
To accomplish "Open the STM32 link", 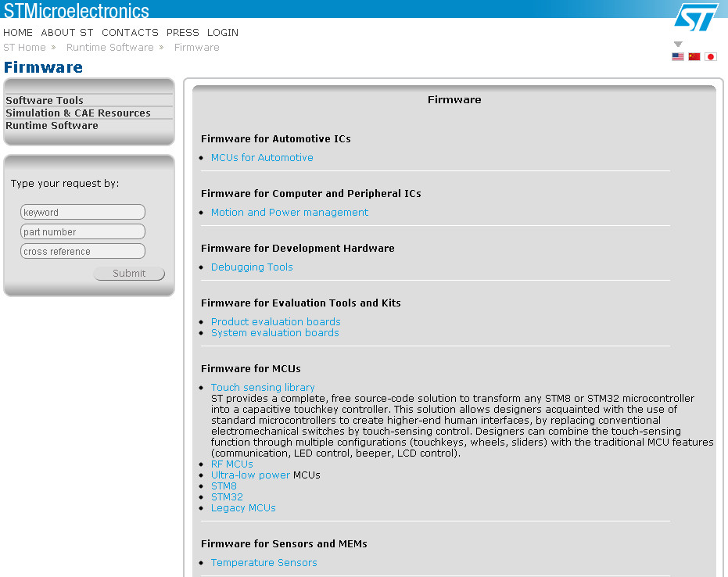I will click(x=227, y=496).
